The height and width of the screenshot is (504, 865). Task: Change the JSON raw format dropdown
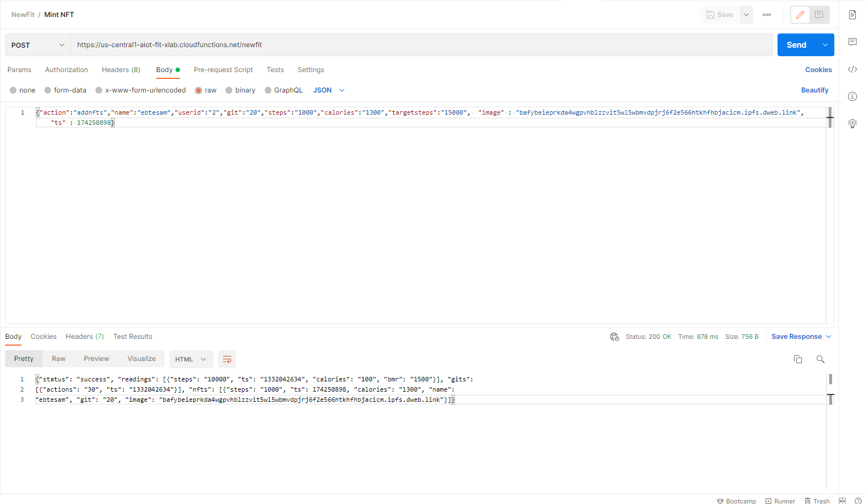[329, 90]
